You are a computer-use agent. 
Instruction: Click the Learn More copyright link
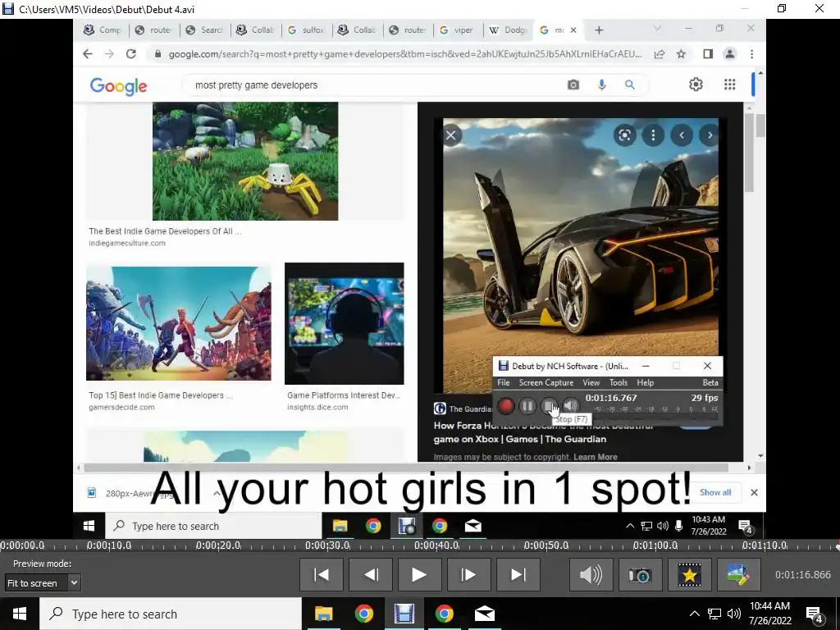(596, 457)
